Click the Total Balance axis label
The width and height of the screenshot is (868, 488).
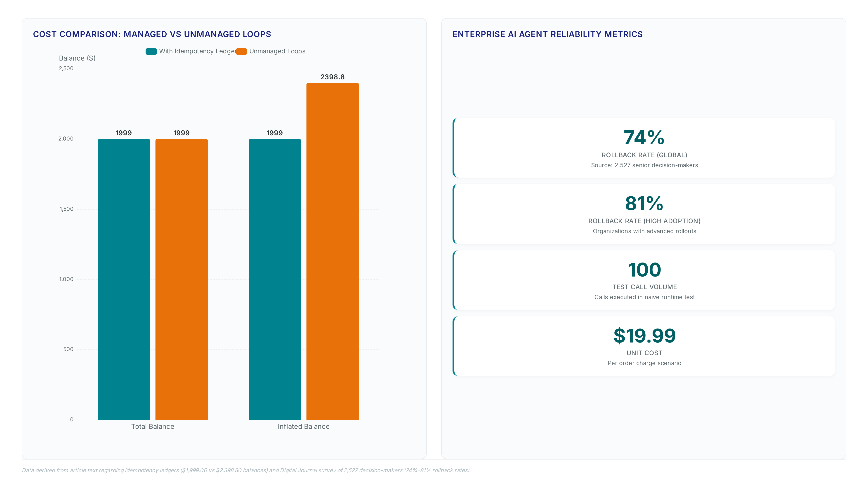[153, 426]
